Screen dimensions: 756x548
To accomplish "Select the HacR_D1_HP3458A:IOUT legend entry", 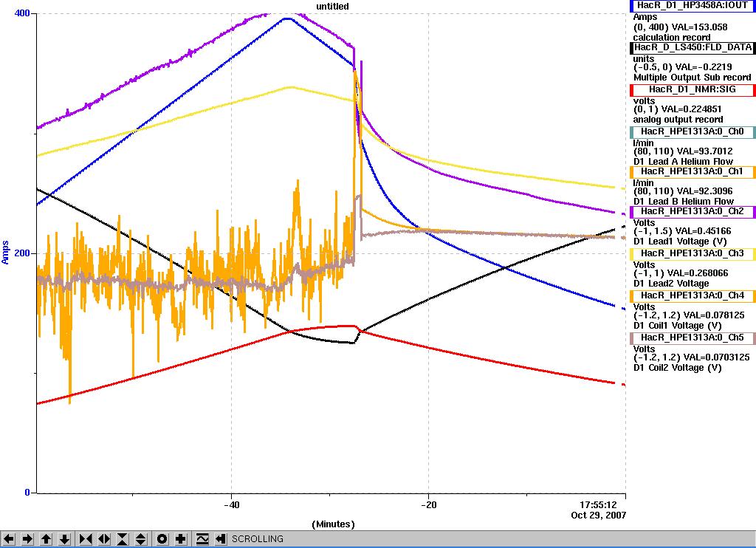I will point(693,5).
